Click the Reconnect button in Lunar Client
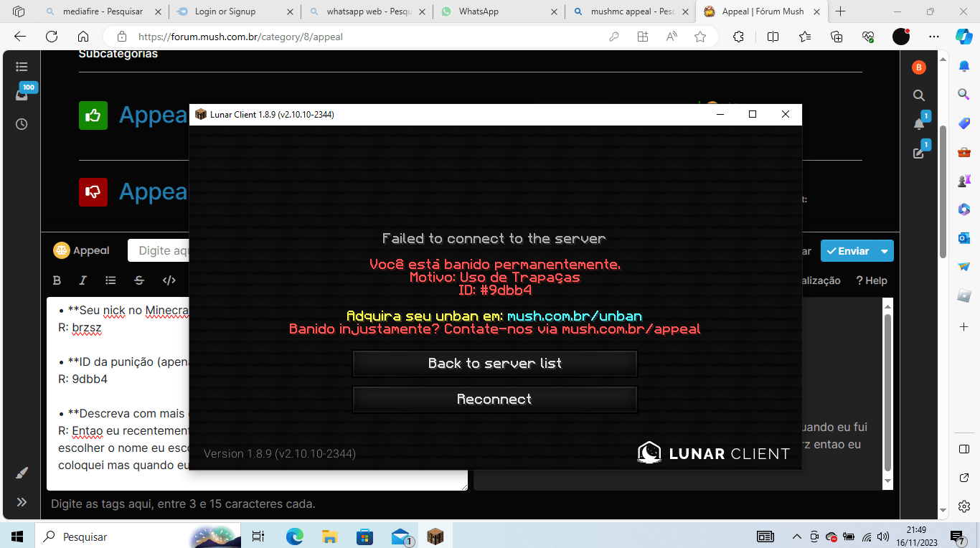980x548 pixels. (x=495, y=400)
